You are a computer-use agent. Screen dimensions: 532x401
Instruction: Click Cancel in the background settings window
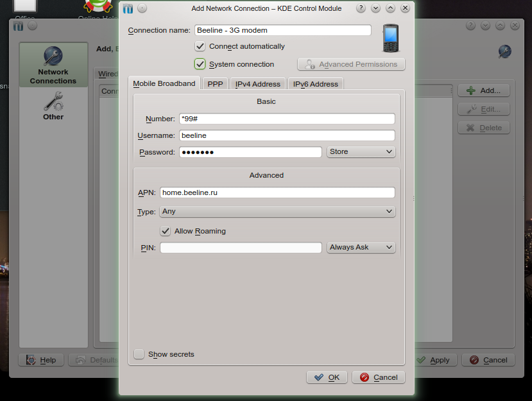coord(488,360)
